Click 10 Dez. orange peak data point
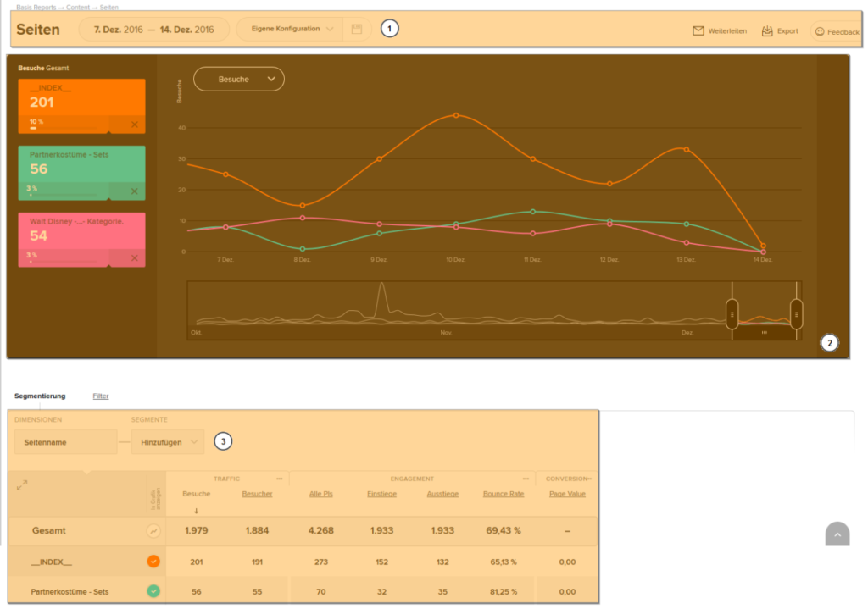The image size is (868, 609). (x=456, y=115)
